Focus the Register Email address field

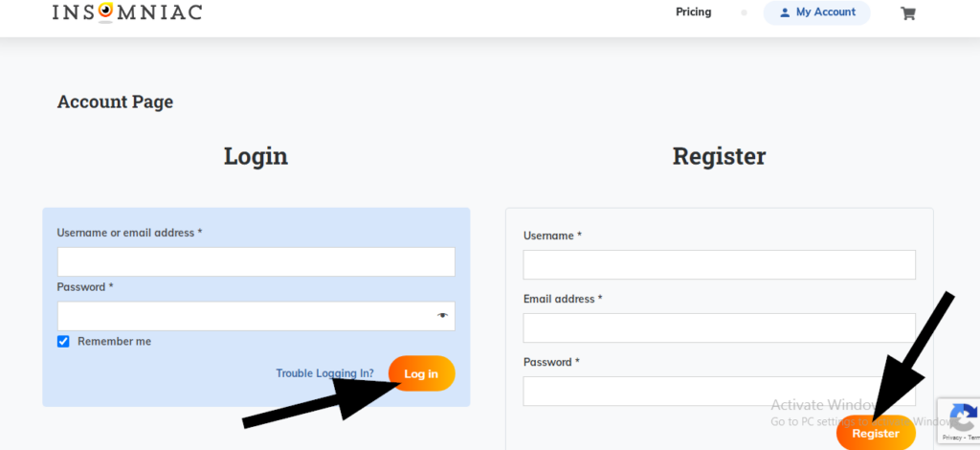pos(720,328)
